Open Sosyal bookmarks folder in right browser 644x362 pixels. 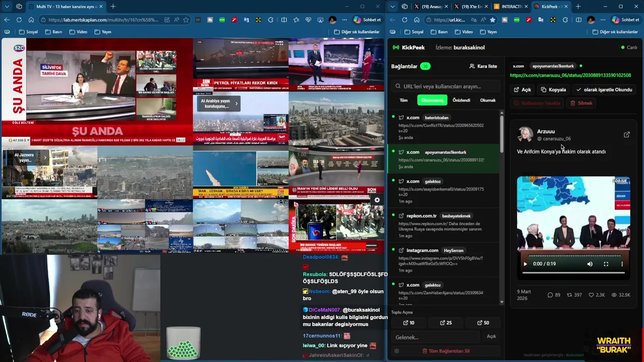pos(414,32)
